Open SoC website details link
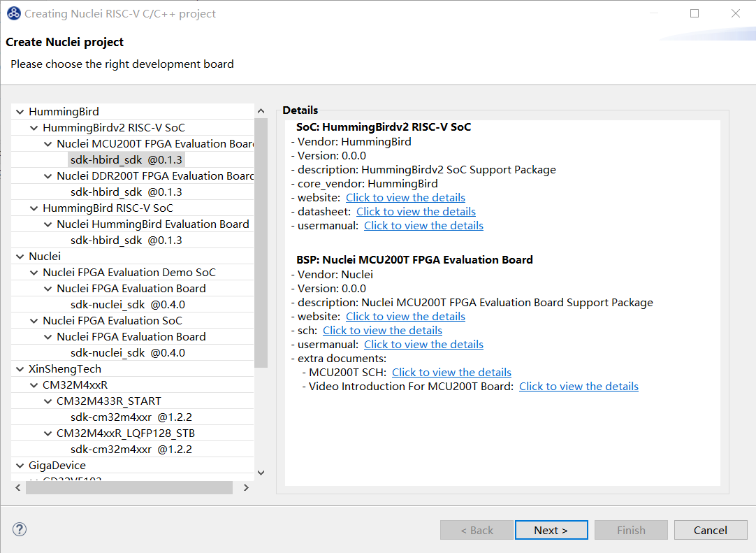 (405, 197)
